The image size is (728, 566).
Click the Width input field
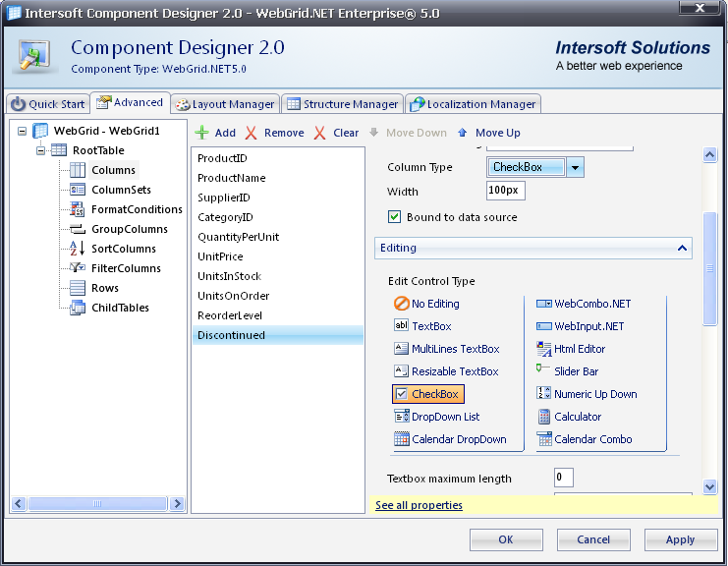click(x=506, y=191)
